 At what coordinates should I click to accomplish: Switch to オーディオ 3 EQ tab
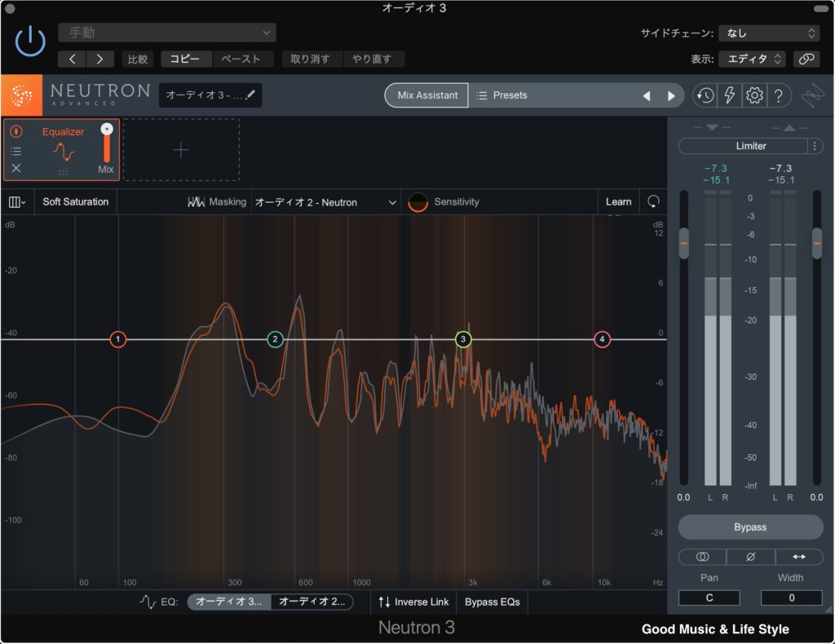pyautogui.click(x=229, y=602)
